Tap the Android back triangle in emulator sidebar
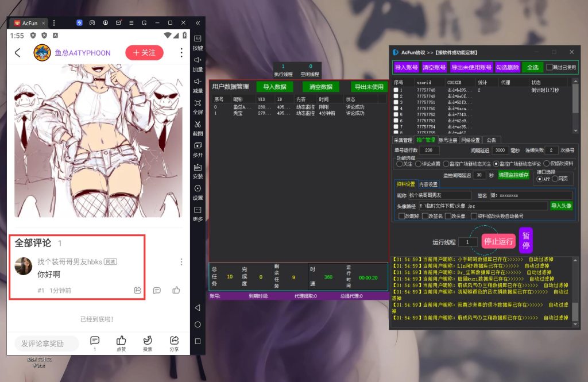This screenshot has width=588, height=382. (198, 308)
